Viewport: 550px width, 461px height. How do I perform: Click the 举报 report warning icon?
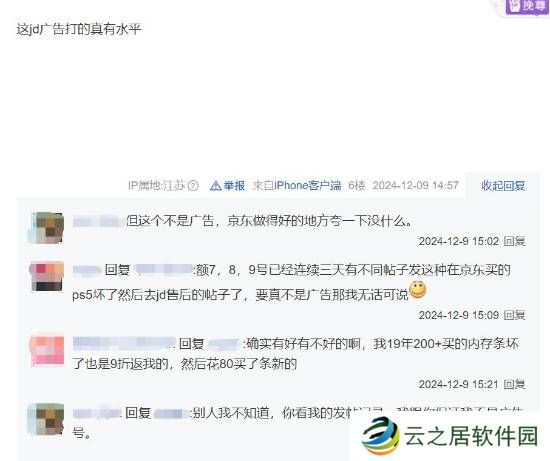[x=215, y=186]
